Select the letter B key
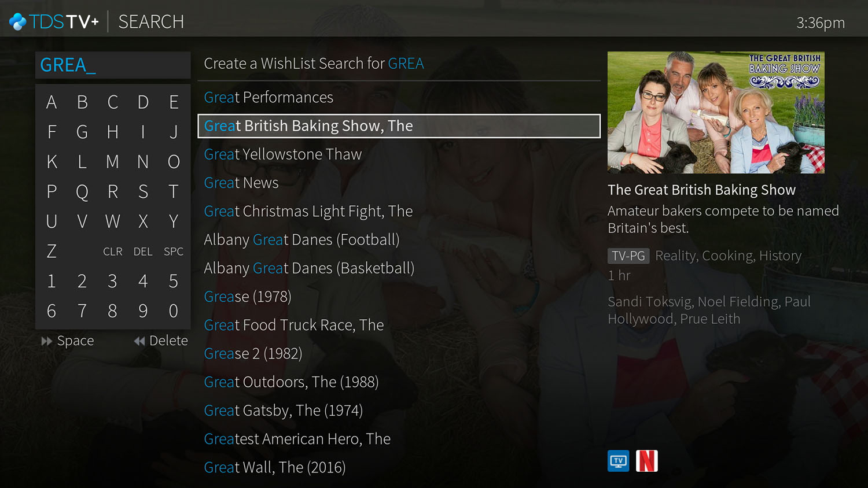Viewport: 868px width, 488px height. pos(82,102)
